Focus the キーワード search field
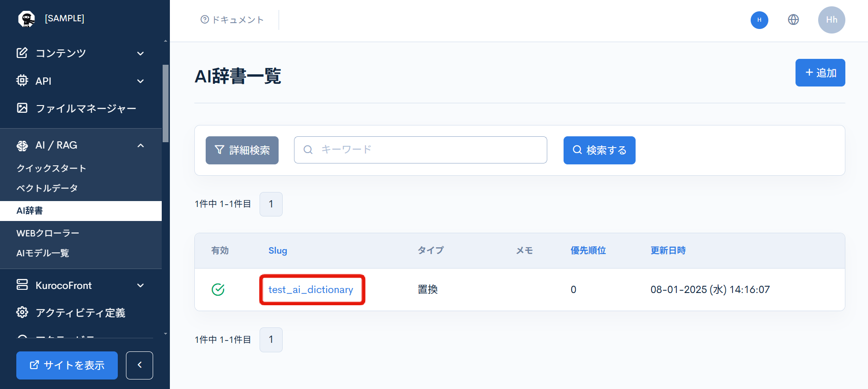The image size is (868, 389). coord(420,150)
